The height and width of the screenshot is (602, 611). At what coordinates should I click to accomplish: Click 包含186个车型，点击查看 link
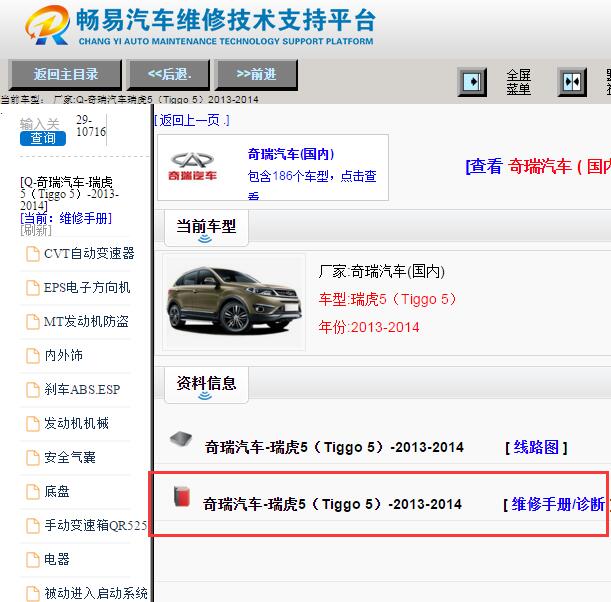pos(312,183)
